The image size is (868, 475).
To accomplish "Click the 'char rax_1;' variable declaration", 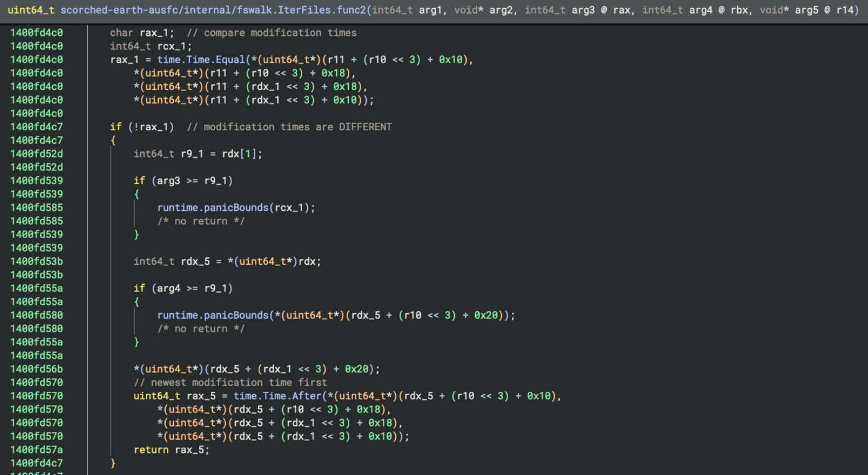I will point(142,33).
